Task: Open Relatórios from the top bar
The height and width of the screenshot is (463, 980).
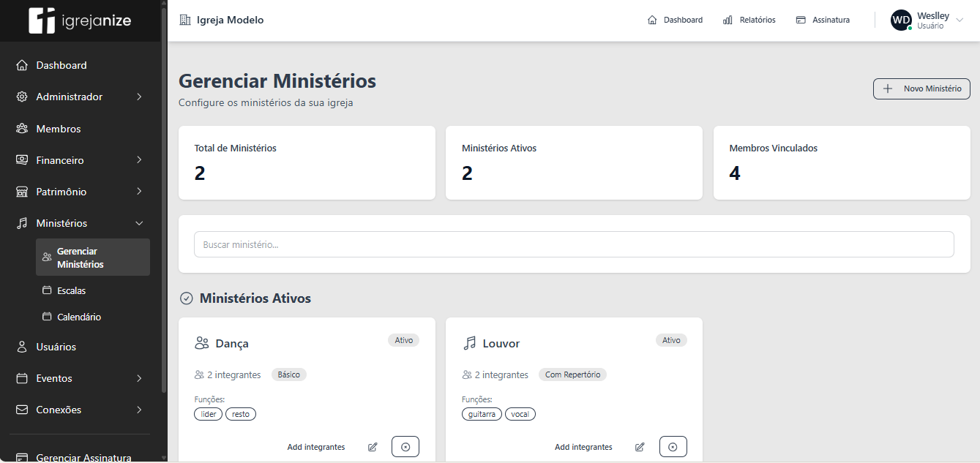Action: pos(749,20)
